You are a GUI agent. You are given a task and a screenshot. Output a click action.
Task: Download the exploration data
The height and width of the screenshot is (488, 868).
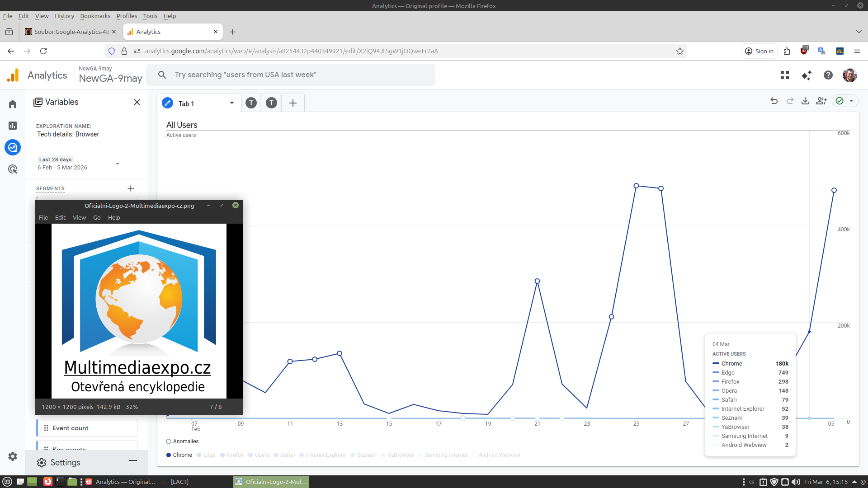(x=805, y=101)
